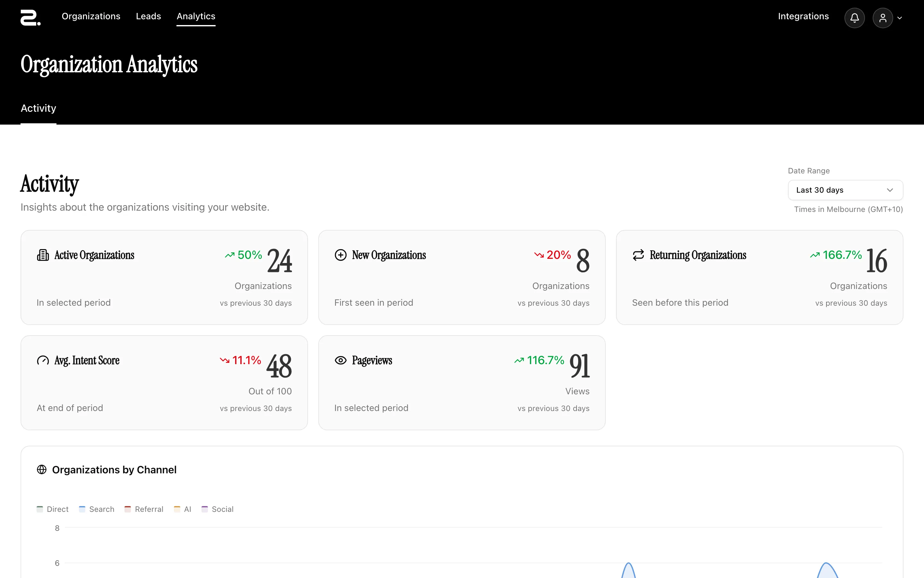
Task: Click the Pageviews eye icon
Action: click(341, 360)
